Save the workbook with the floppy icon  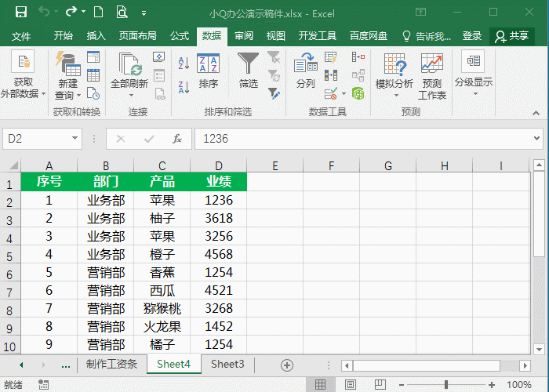pyautogui.click(x=21, y=13)
